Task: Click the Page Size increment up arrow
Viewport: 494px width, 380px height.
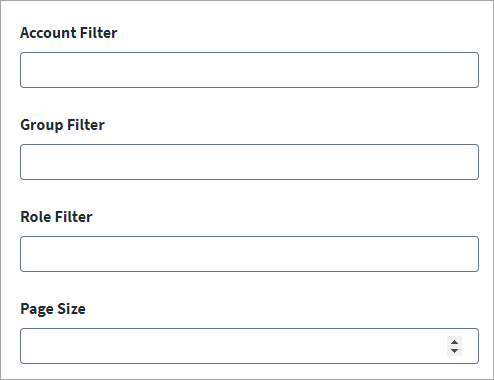Action: 454,341
